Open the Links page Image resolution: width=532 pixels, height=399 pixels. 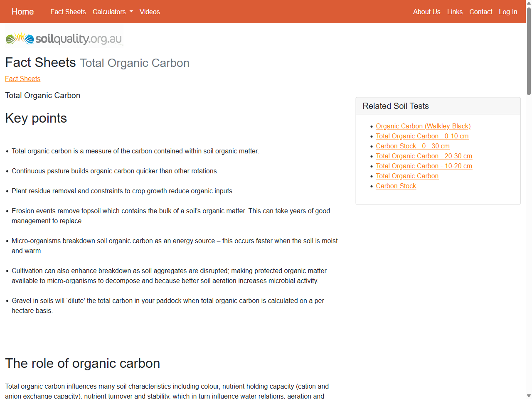455,12
